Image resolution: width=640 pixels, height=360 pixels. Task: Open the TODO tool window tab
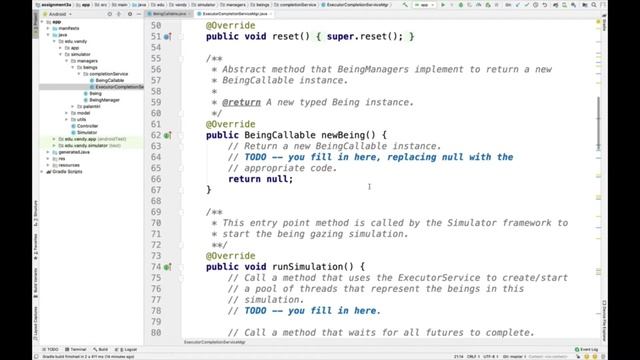point(51,349)
